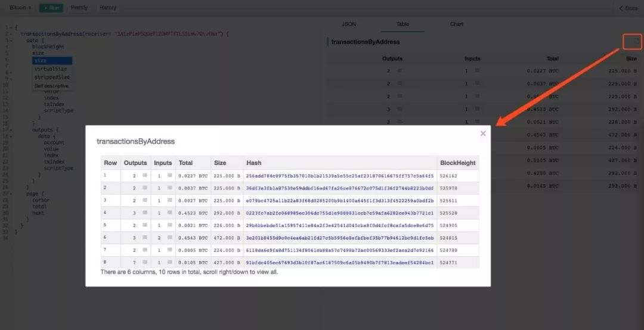Click the Prettify button
Image resolution: width=644 pixels, height=330 pixels.
(x=79, y=8)
